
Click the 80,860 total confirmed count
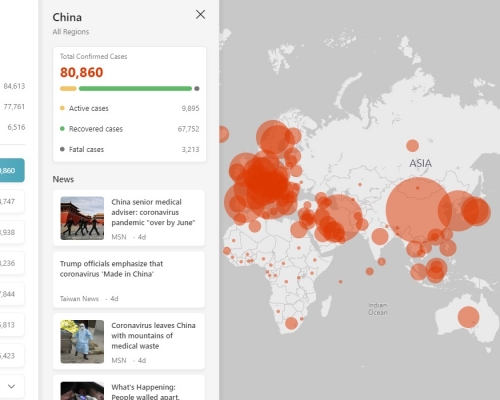click(x=82, y=72)
